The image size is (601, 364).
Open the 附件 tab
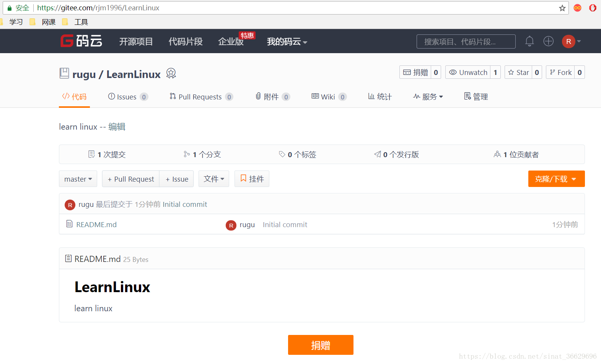coord(273,97)
